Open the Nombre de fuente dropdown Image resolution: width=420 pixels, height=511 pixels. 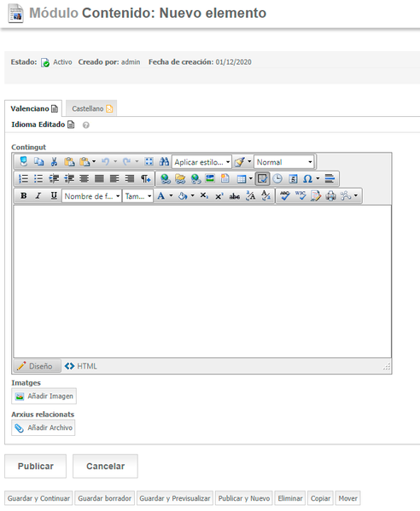click(91, 196)
